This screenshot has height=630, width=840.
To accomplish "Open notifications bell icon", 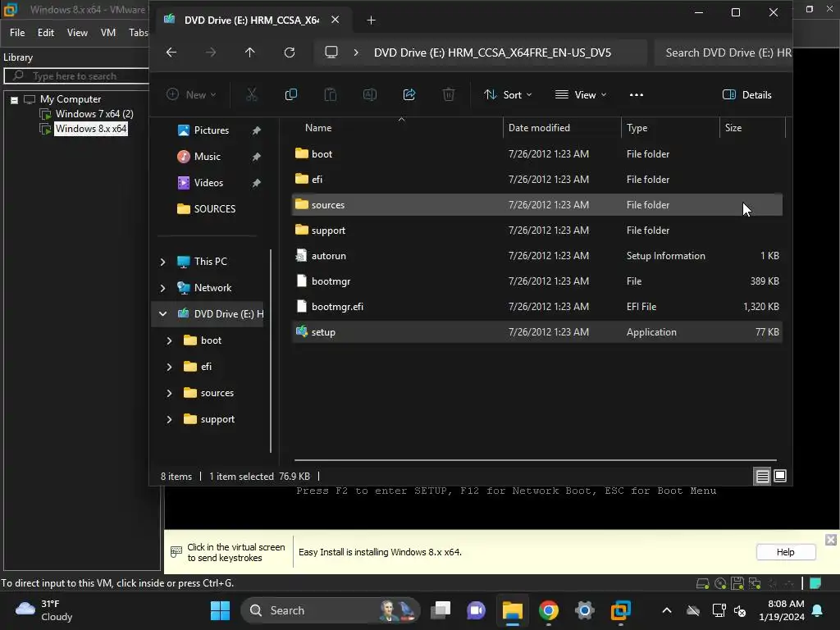I will click(x=818, y=610).
